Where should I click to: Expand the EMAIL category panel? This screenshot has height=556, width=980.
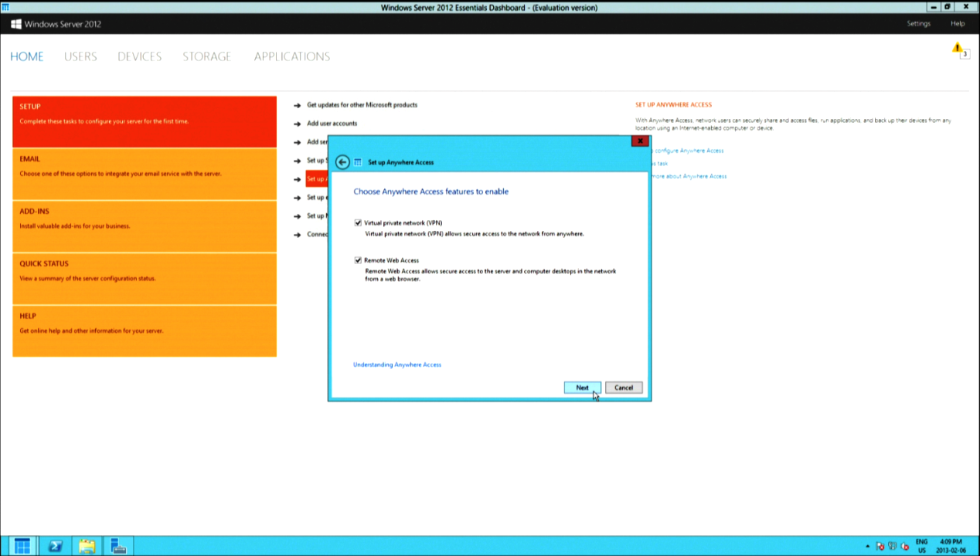145,174
